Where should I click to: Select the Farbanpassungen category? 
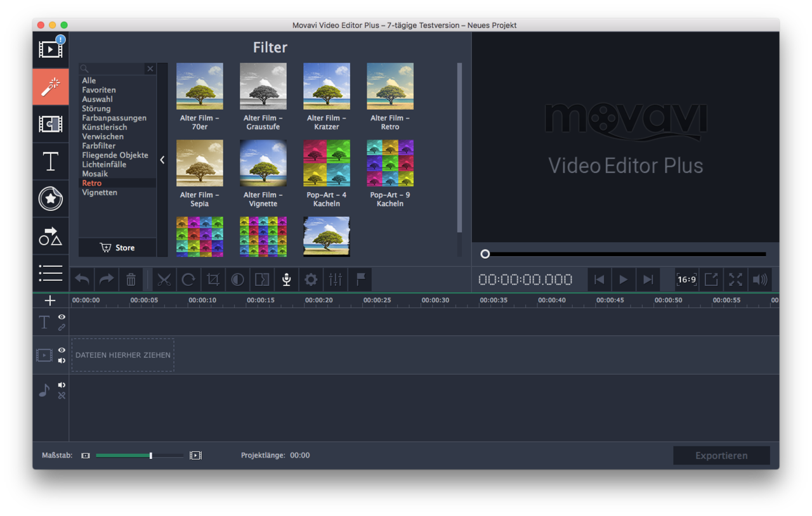click(114, 118)
